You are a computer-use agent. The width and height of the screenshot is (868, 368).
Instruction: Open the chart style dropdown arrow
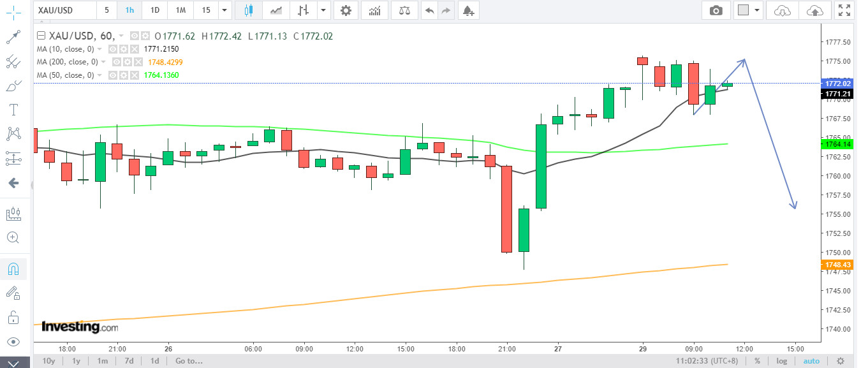[323, 10]
